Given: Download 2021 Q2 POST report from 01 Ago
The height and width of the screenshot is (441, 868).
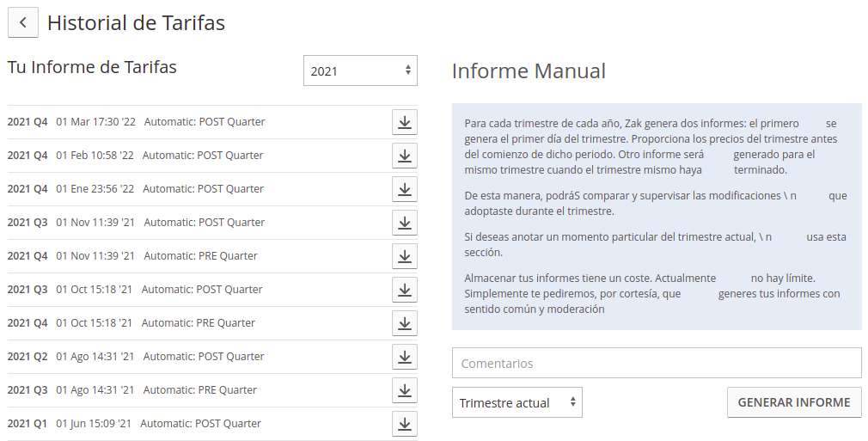Looking at the screenshot, I should [405, 357].
